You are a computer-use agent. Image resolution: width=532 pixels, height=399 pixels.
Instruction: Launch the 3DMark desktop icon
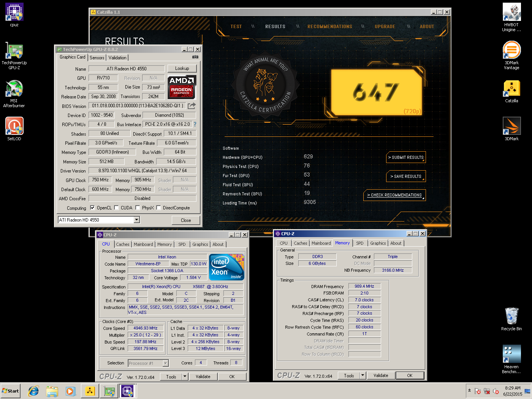click(x=511, y=129)
